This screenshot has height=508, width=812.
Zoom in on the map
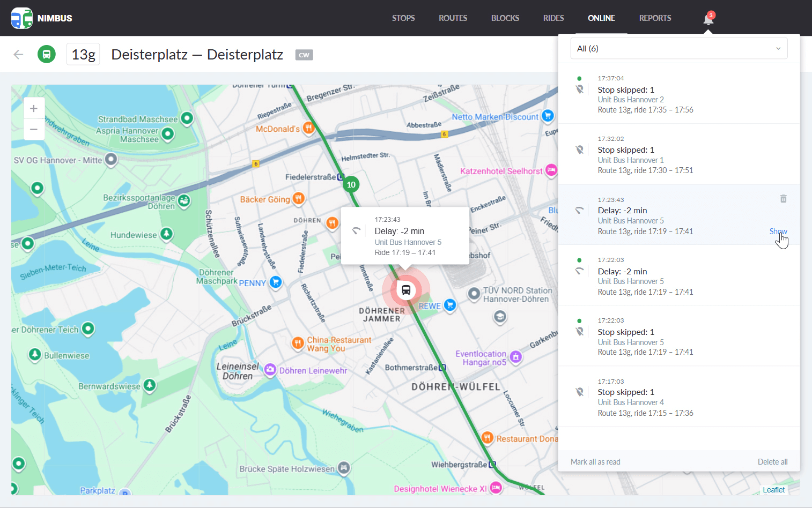tap(34, 108)
